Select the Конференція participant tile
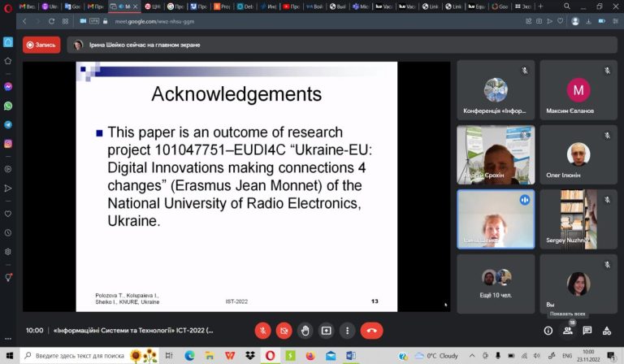The width and height of the screenshot is (624, 364). click(x=496, y=90)
